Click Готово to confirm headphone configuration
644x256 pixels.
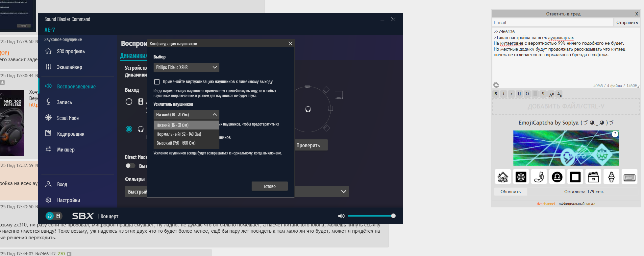(x=270, y=186)
